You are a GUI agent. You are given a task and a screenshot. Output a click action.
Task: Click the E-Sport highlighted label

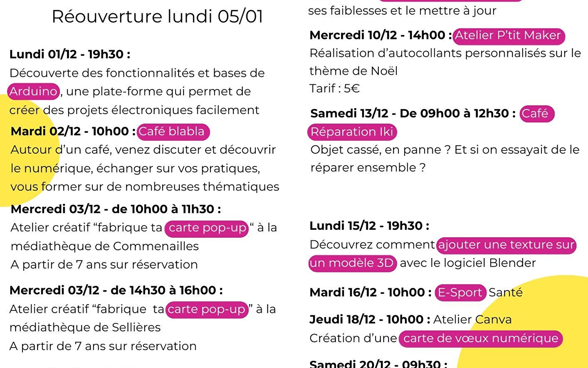coord(460,292)
